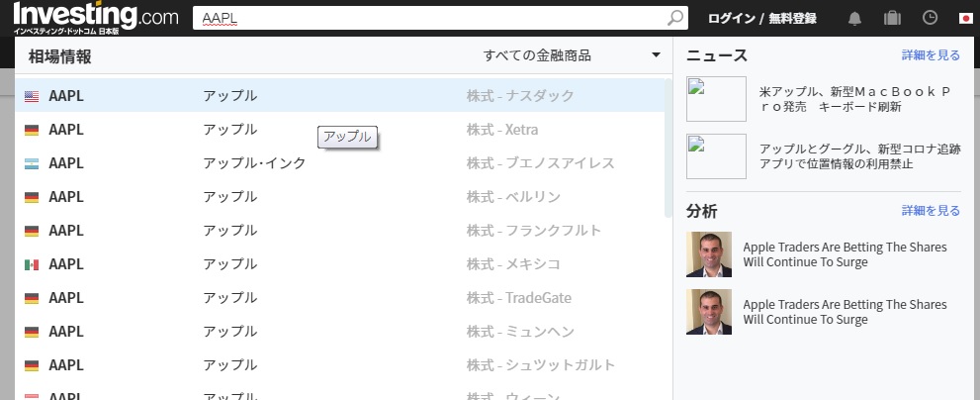Image resolution: width=980 pixels, height=400 pixels.
Task: Click the German flag in フランクフルト row
Action: point(32,231)
